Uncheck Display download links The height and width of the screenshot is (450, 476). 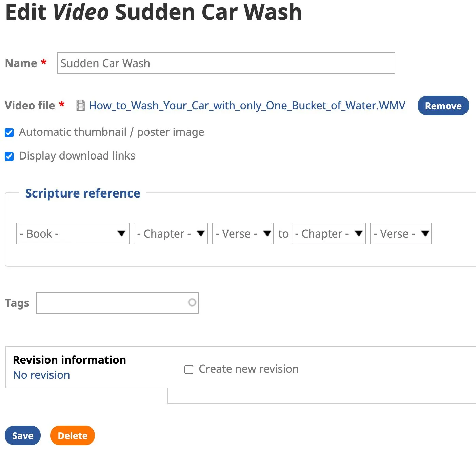(9, 156)
